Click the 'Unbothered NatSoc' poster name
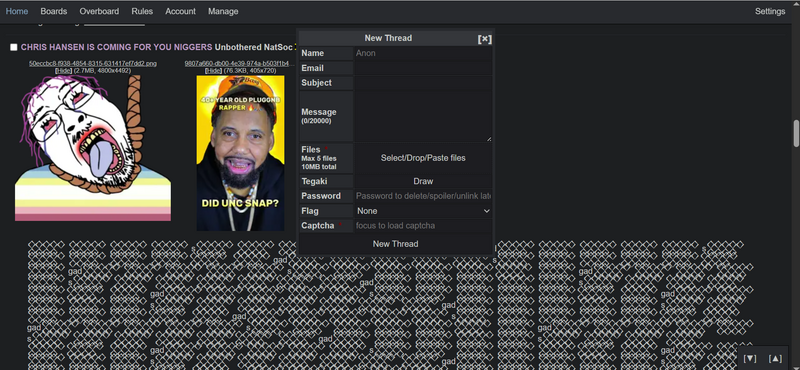This screenshot has width=800, height=370. [x=254, y=47]
